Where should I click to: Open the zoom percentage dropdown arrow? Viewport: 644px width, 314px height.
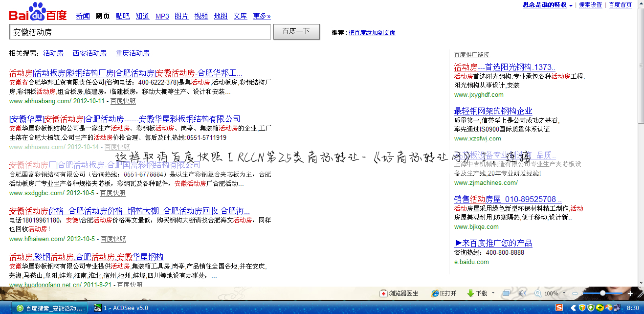563,293
